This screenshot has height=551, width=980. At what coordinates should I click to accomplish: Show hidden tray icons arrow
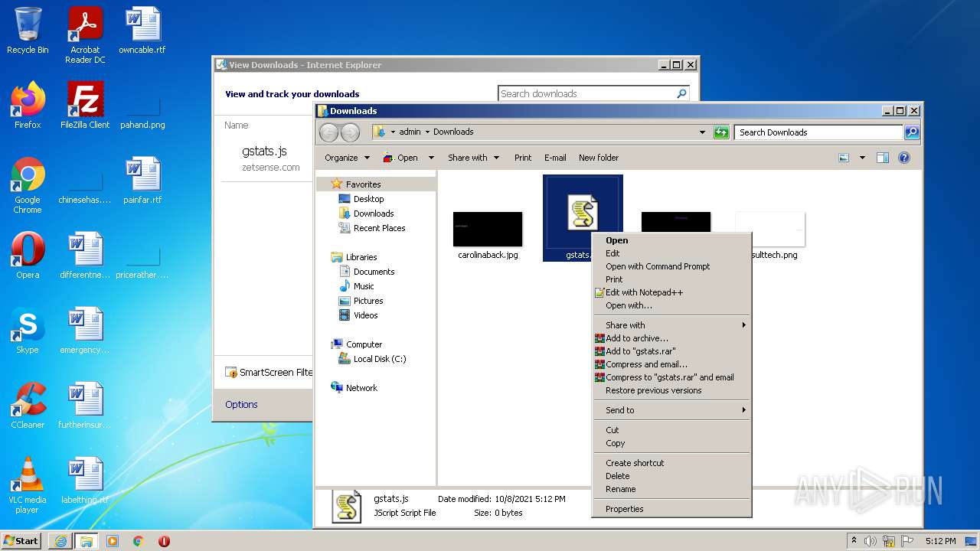coord(854,541)
